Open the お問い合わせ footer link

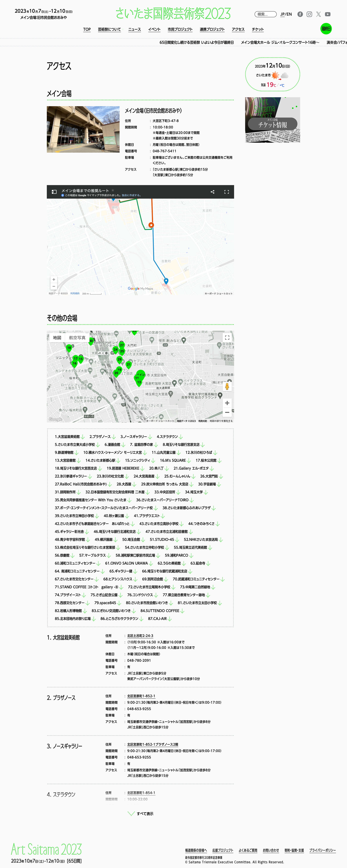271,850
